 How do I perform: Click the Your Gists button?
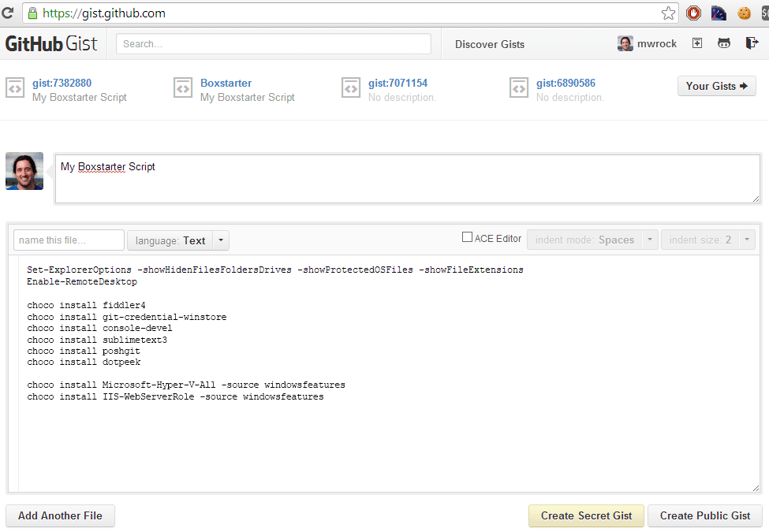pyautogui.click(x=716, y=86)
